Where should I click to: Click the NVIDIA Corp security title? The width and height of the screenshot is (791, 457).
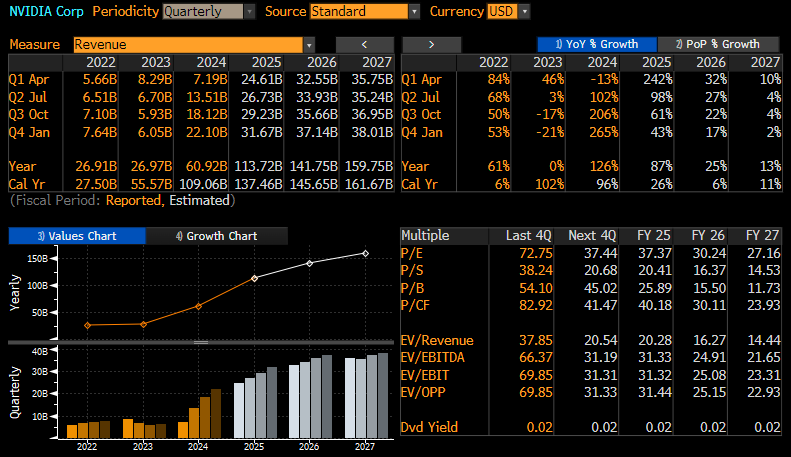point(46,12)
